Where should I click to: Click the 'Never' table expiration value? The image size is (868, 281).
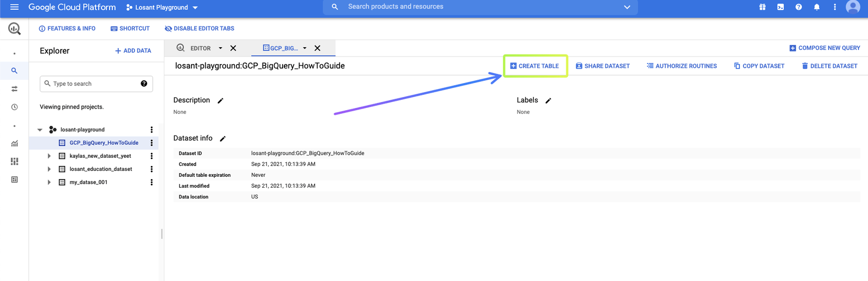tap(258, 175)
